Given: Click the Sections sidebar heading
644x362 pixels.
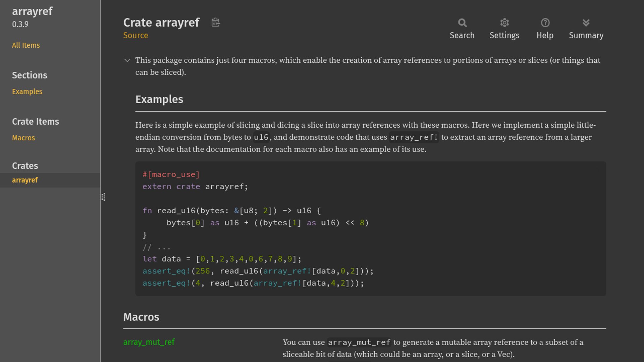Looking at the screenshot, I should click(30, 75).
